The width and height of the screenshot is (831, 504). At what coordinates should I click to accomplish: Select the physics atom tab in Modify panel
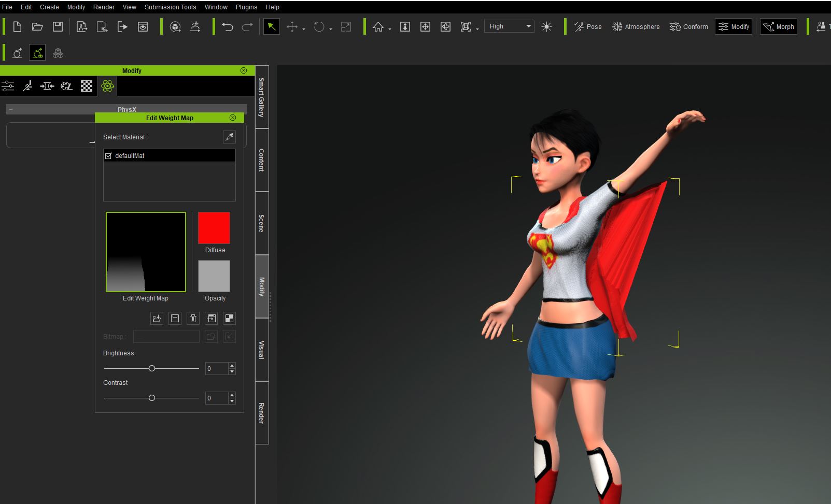pyautogui.click(x=107, y=86)
